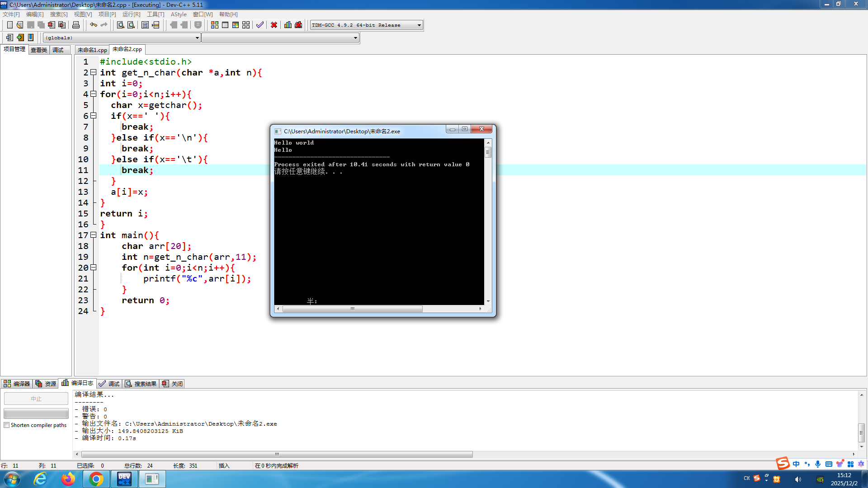Switch to the 编译器 bottom panel tab
The width and height of the screenshot is (868, 488).
click(x=17, y=384)
